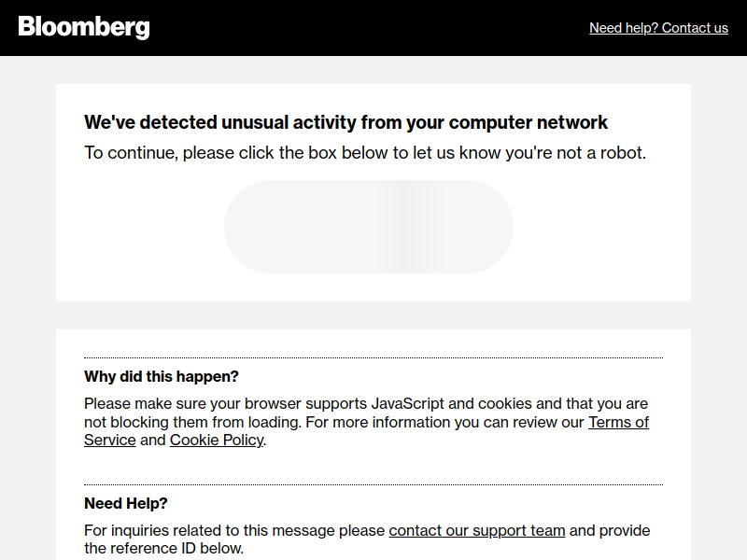The image size is (747, 560).
Task: Click the word "JavaScript" in the explanation
Action: point(408,403)
